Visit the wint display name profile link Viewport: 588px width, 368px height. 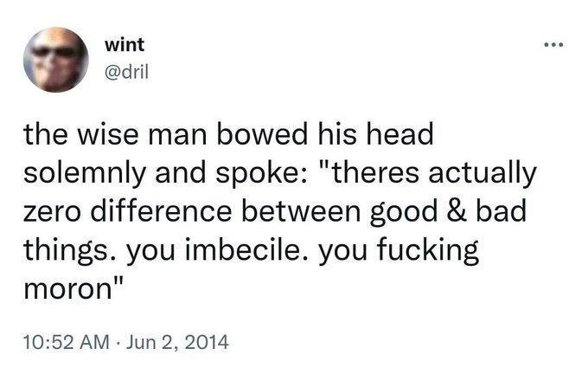pyautogui.click(x=125, y=45)
